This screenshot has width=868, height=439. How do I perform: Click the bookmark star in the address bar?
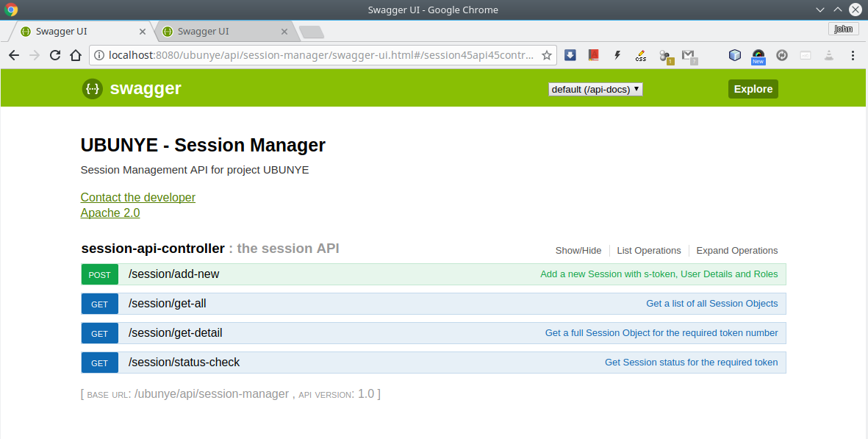(547, 55)
